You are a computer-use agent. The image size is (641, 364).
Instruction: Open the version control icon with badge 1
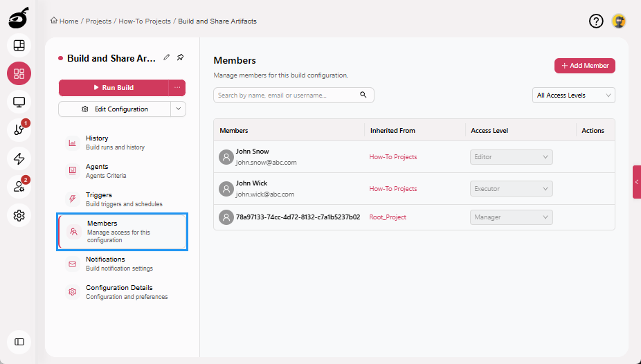pos(19,130)
